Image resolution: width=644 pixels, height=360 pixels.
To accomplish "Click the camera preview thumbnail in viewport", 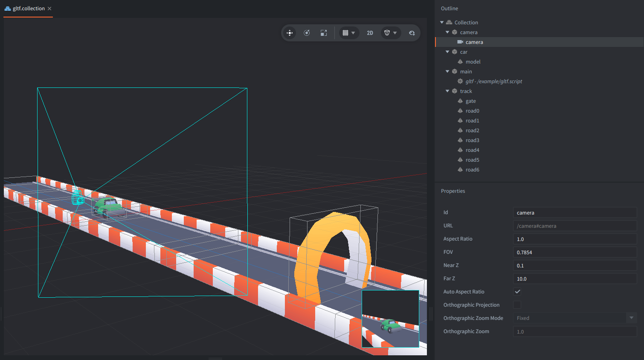I will click(390, 319).
